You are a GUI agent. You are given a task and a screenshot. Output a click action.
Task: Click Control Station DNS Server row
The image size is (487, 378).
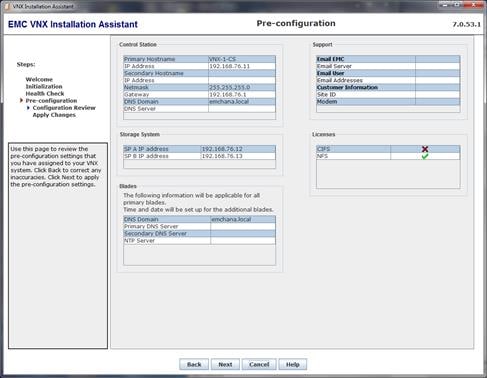point(199,109)
